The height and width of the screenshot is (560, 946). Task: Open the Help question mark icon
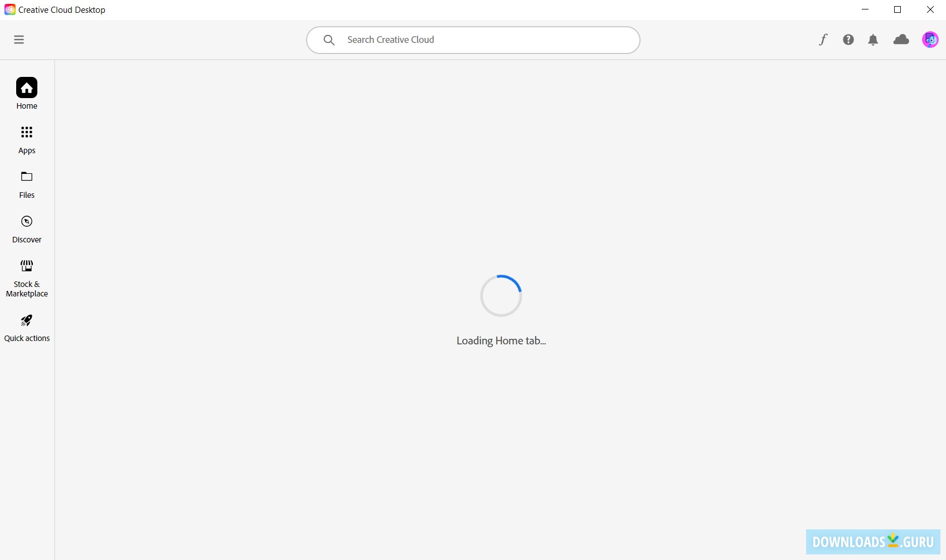point(848,39)
